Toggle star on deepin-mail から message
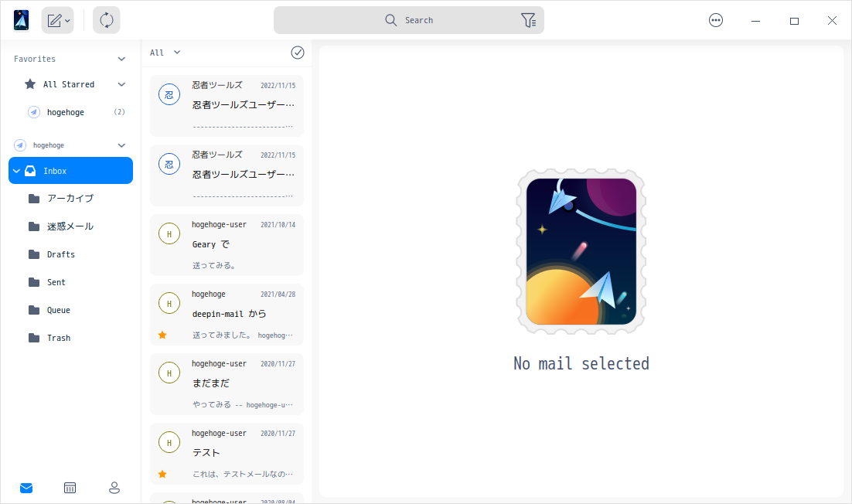 tap(162, 335)
